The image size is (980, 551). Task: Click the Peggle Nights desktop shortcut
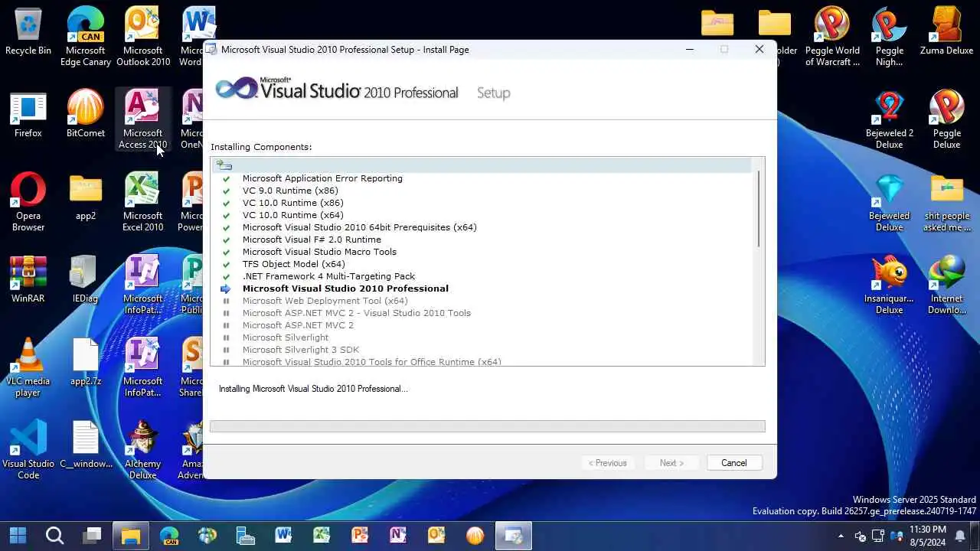[x=890, y=37]
